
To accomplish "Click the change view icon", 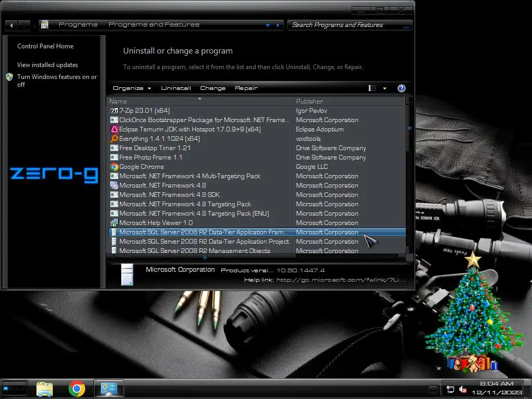I will 372,88.
